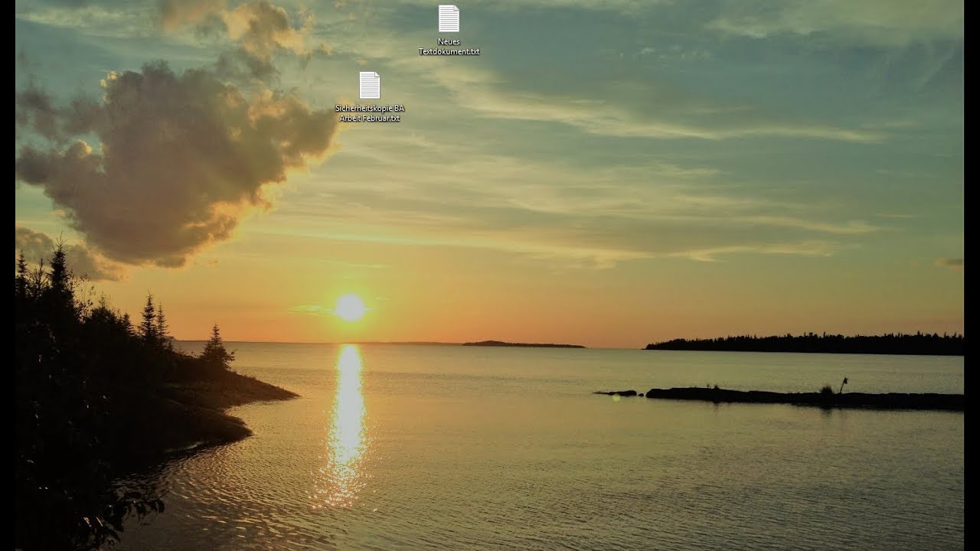Select the Neues Textdokument.txt file icon

click(x=449, y=19)
